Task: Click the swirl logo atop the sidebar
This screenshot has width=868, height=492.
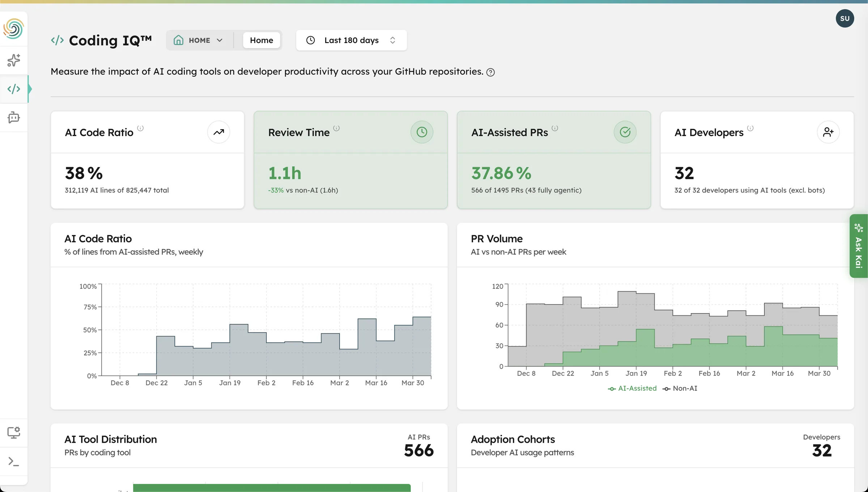Action: tap(14, 29)
